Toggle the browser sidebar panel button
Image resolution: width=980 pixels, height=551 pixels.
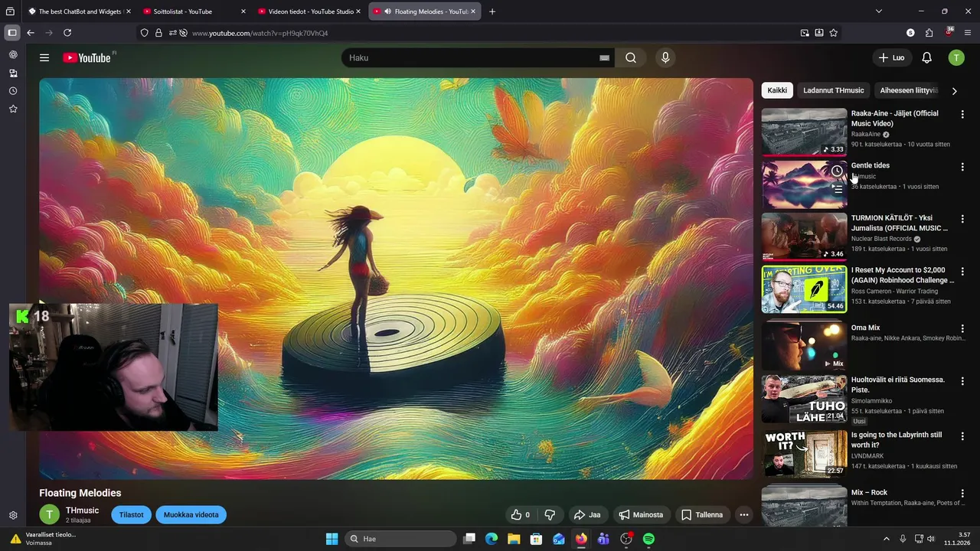click(12, 33)
